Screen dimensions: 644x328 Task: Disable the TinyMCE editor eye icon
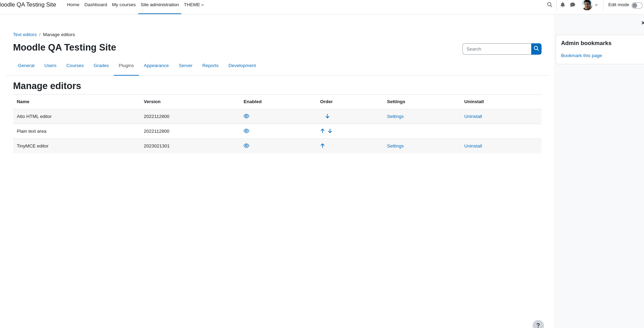(246, 146)
